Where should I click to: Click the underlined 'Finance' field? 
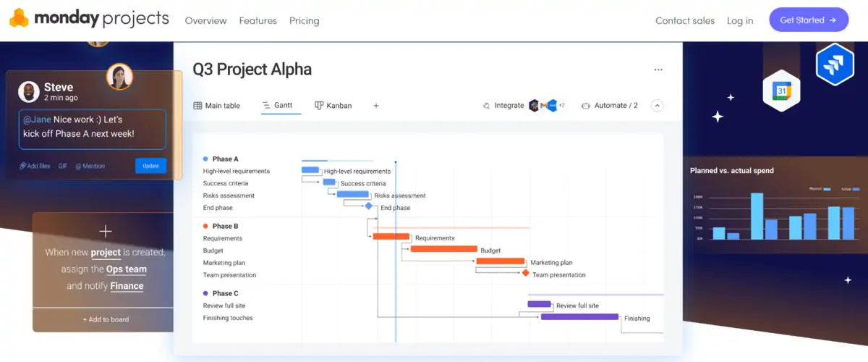127,286
